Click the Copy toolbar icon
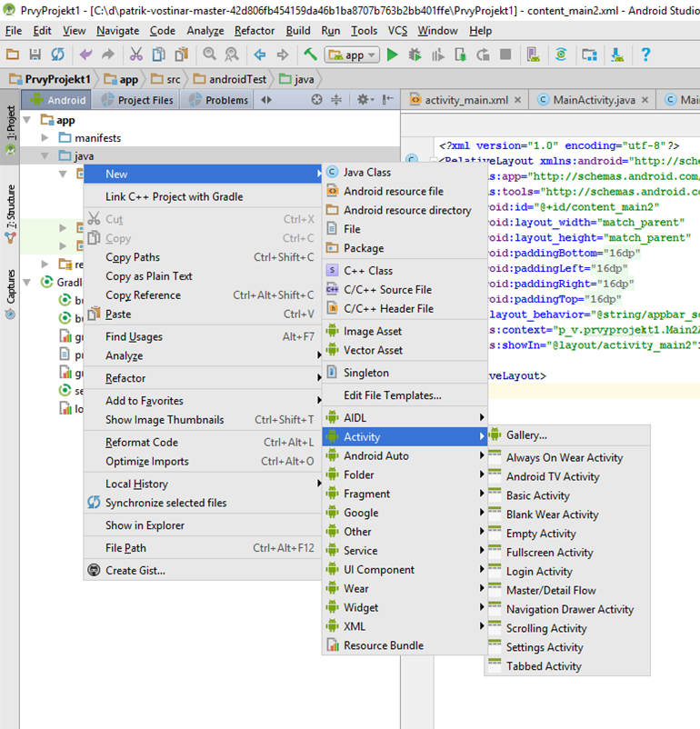Viewport: 700px width, 729px height. [158, 55]
